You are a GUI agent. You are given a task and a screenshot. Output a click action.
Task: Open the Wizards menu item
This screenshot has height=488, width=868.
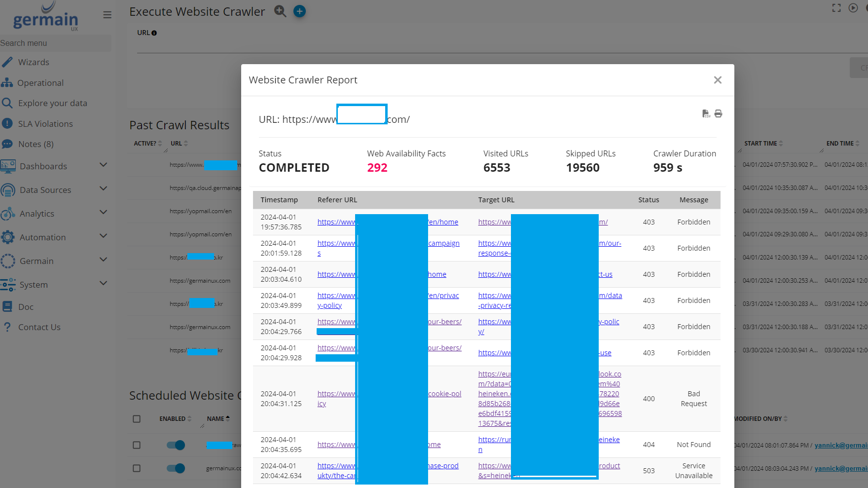[x=34, y=62]
